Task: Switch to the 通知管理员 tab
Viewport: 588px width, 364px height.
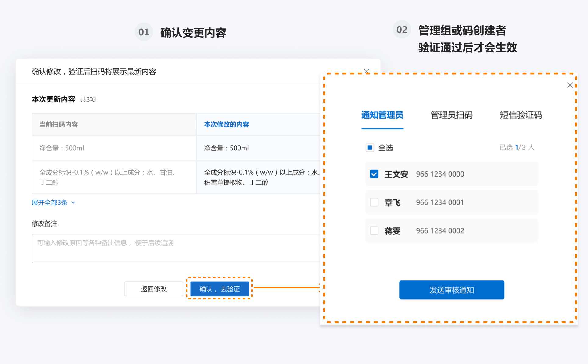Action: click(x=382, y=115)
